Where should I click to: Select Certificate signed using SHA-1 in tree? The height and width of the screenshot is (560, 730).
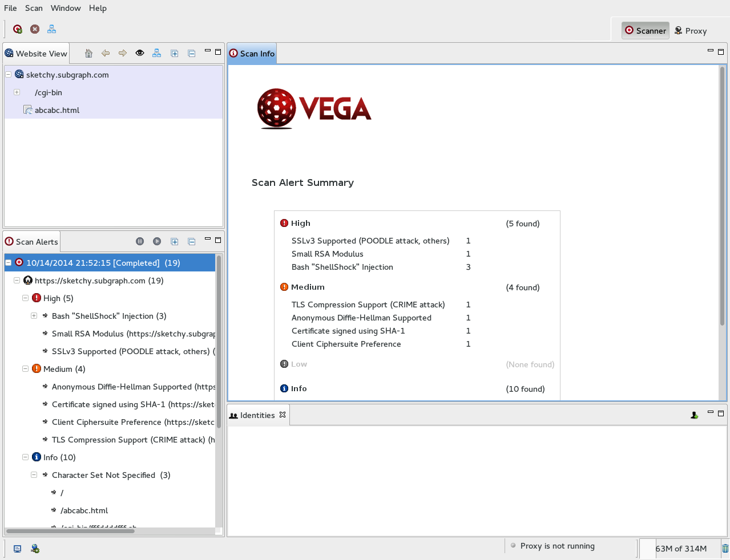(133, 404)
